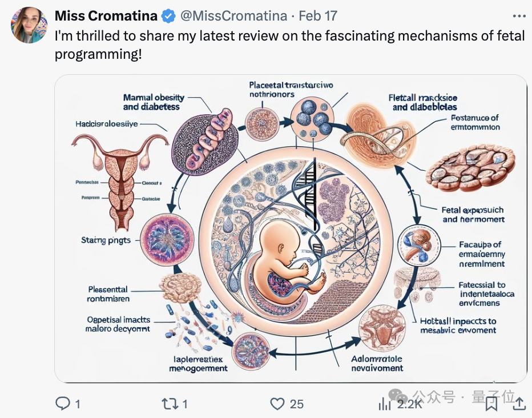Click the 2.2K views count

409,404
